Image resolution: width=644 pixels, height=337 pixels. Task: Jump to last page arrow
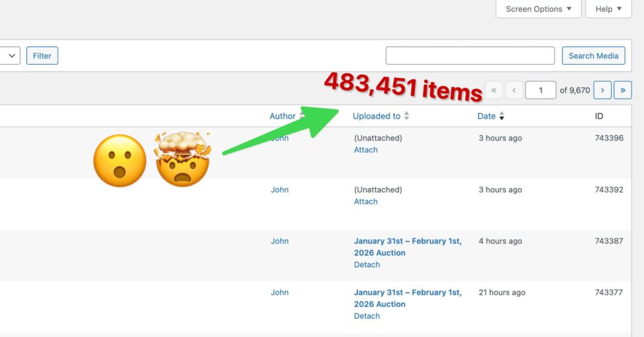pos(623,90)
